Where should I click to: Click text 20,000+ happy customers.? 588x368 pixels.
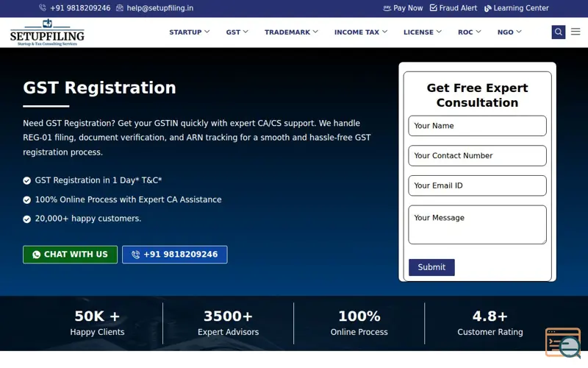point(88,219)
